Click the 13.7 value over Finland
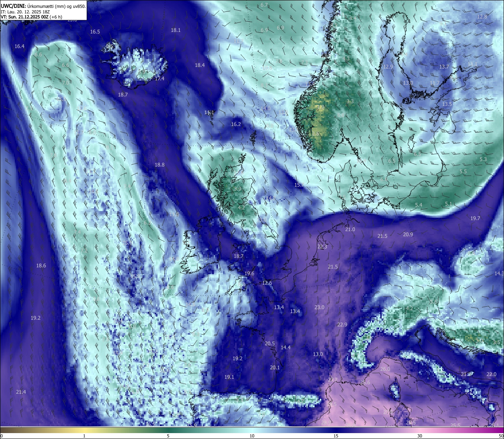504x439 pixels. click(x=444, y=67)
